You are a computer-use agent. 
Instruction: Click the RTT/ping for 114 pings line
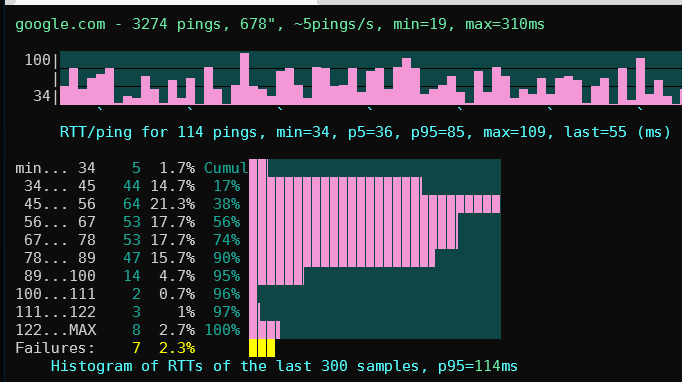tap(365, 132)
